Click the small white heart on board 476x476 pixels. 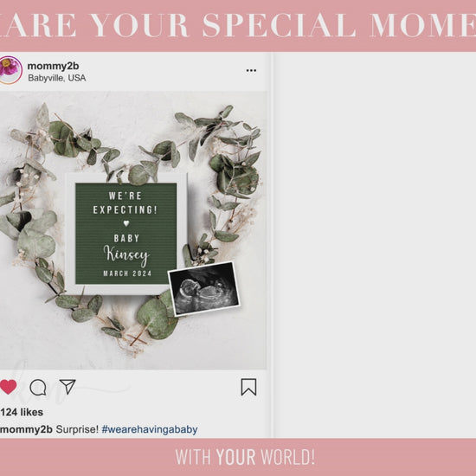pyautogui.click(x=126, y=223)
